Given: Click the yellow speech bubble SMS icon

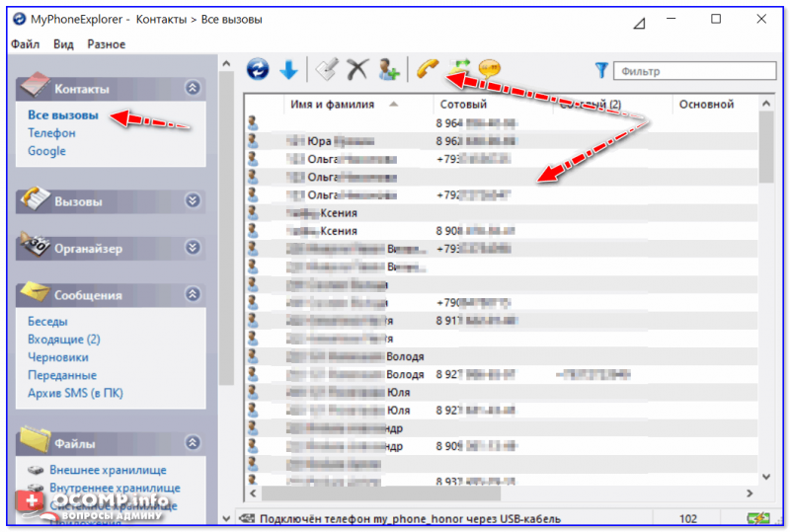Looking at the screenshot, I should point(489,68).
